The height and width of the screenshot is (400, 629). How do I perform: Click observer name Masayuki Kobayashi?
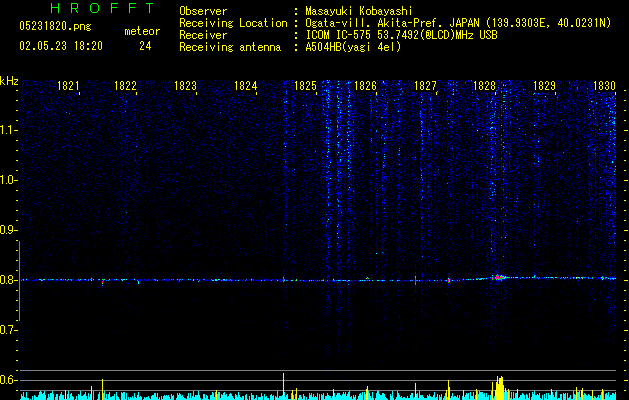[x=359, y=11]
